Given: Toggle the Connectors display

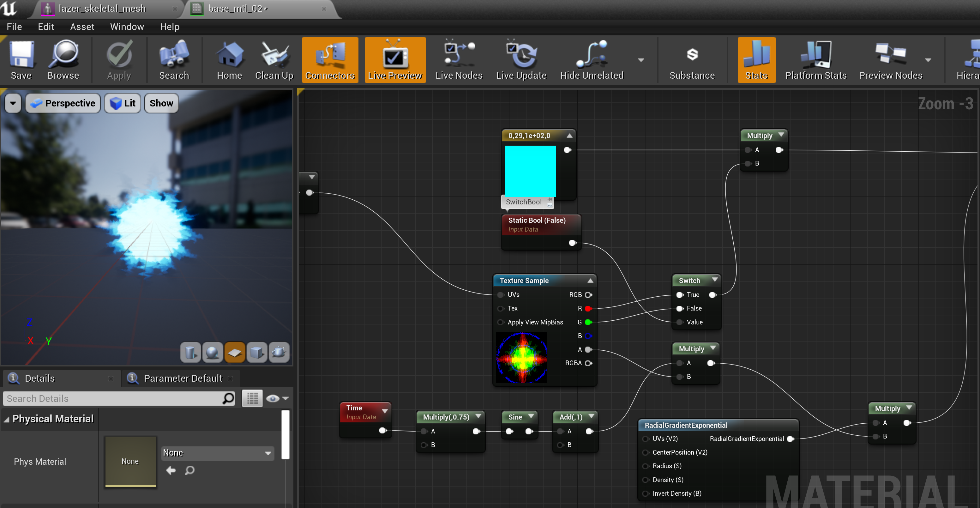Looking at the screenshot, I should point(329,59).
